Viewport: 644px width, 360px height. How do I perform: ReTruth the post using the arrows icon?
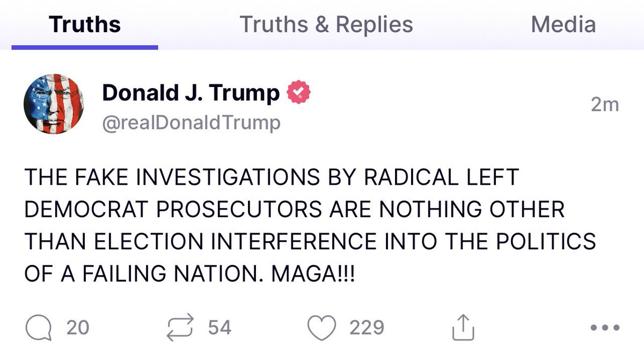pos(181,327)
